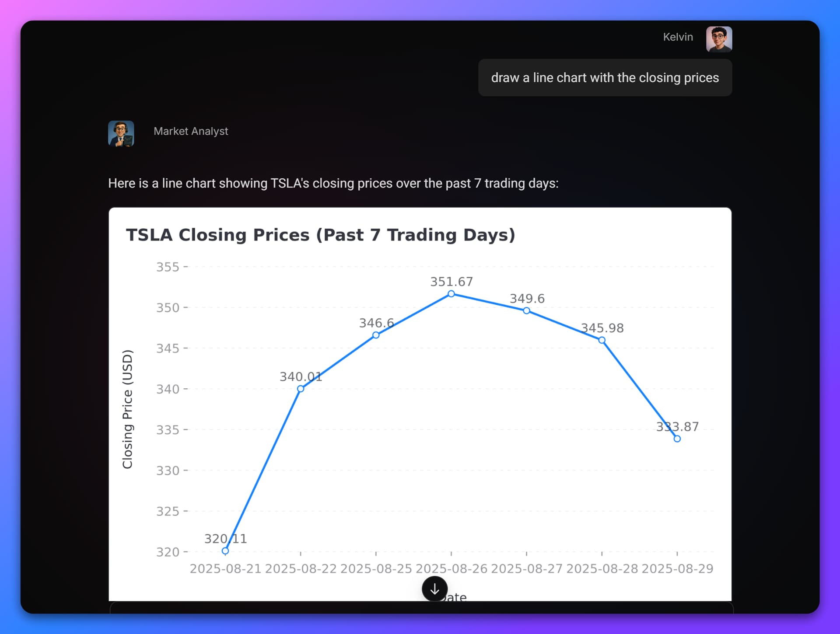Viewport: 840px width, 634px height.
Task: Click the user message about closing prices
Action: (605, 78)
